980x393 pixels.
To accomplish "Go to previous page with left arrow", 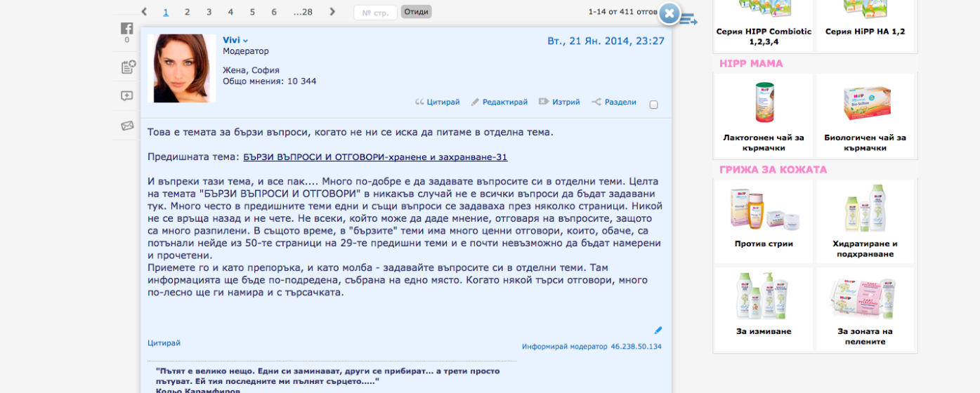I will pos(144,12).
